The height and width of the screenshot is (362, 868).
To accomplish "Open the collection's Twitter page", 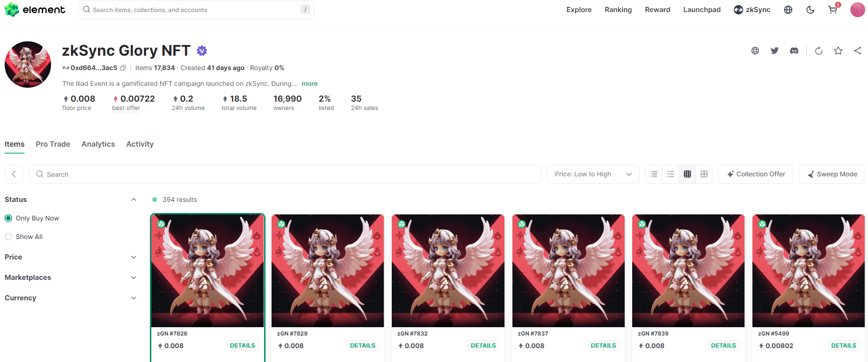I will pos(775,51).
